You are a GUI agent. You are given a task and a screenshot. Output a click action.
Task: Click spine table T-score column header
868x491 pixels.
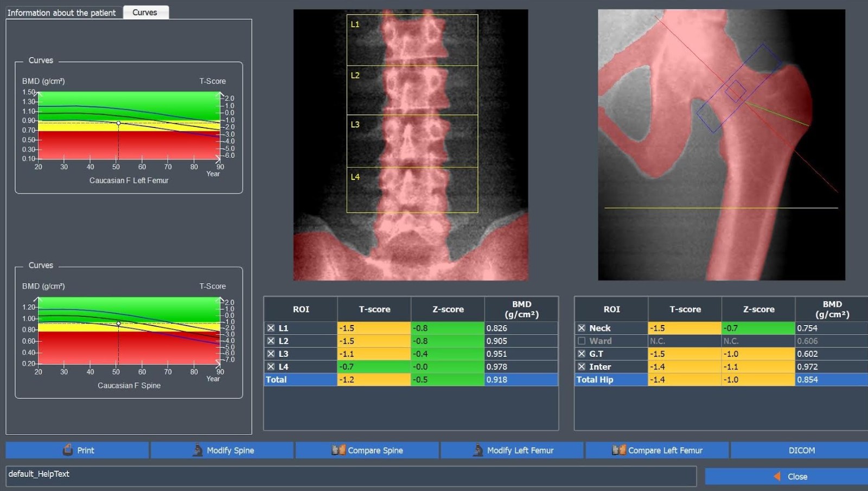click(374, 309)
